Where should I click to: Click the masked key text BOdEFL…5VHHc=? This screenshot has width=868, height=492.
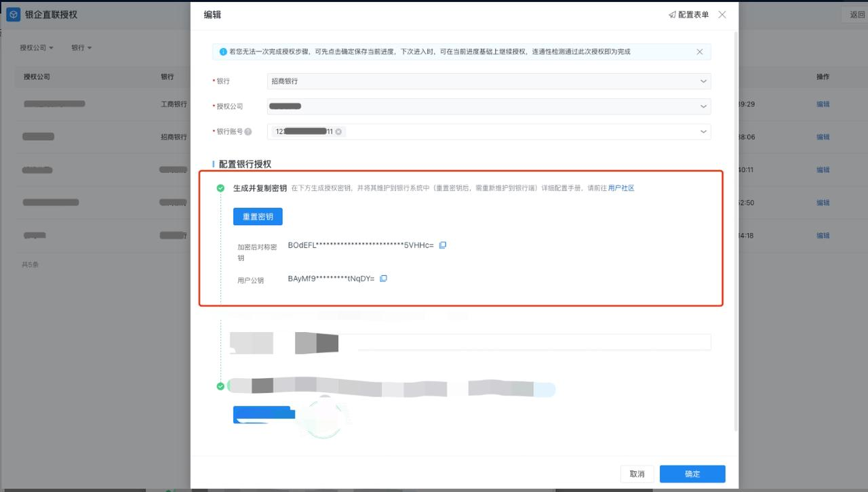361,245
